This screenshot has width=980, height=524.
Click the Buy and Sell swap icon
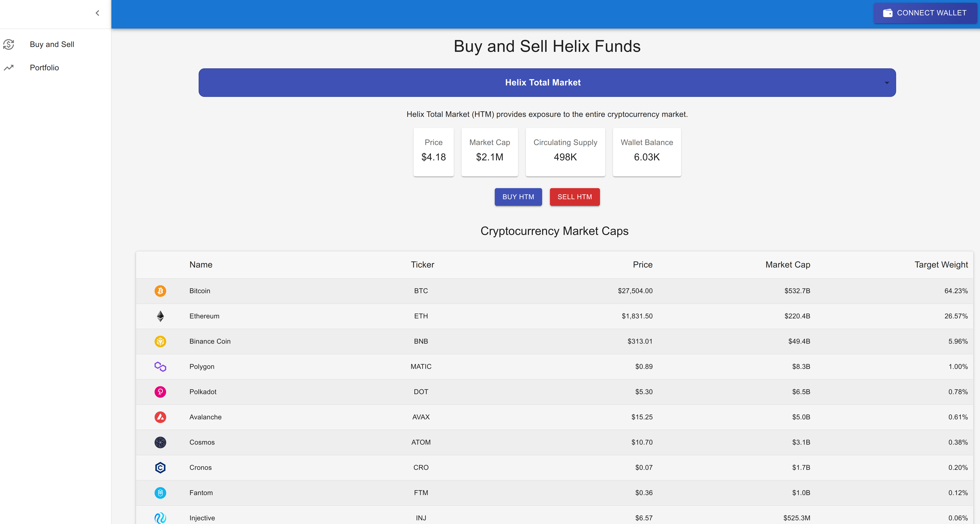(x=8, y=44)
